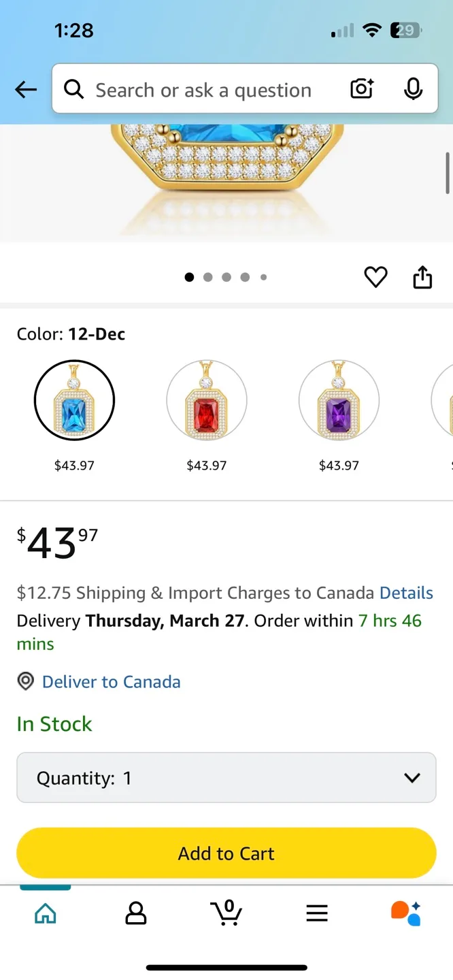Click the search input field
The image size is (453, 980).
(204, 89)
